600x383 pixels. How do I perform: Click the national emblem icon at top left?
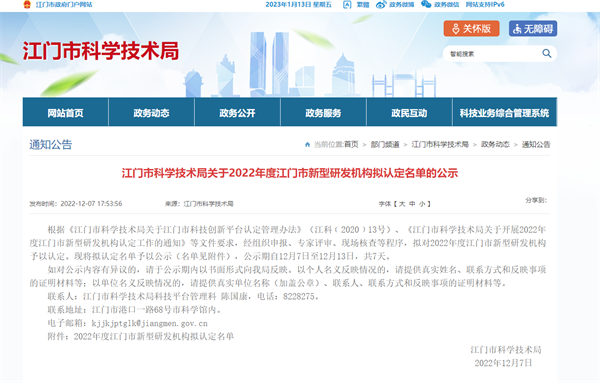coord(26,5)
